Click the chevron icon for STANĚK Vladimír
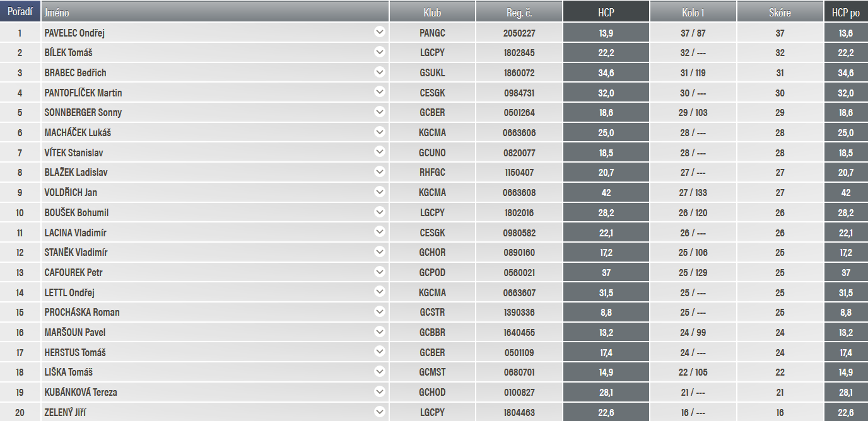868x421 pixels. 379,251
